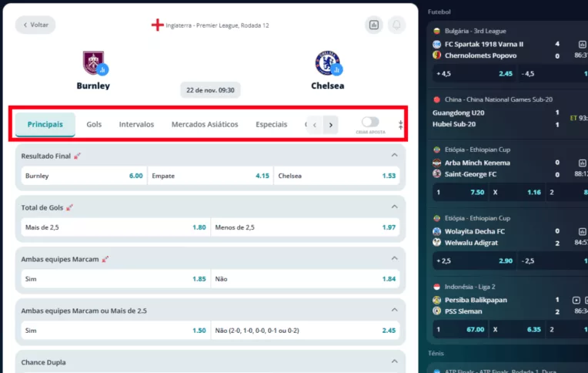Collapse the Resultado Final section
The image size is (588, 373).
(x=395, y=156)
